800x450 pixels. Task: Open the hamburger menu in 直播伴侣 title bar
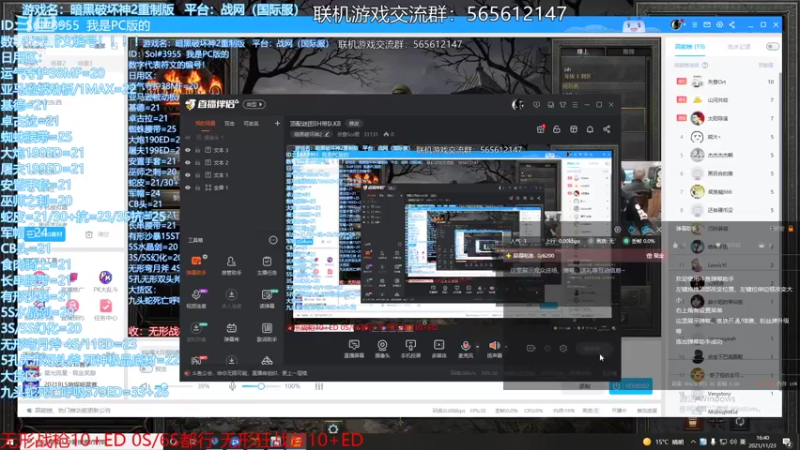click(575, 105)
